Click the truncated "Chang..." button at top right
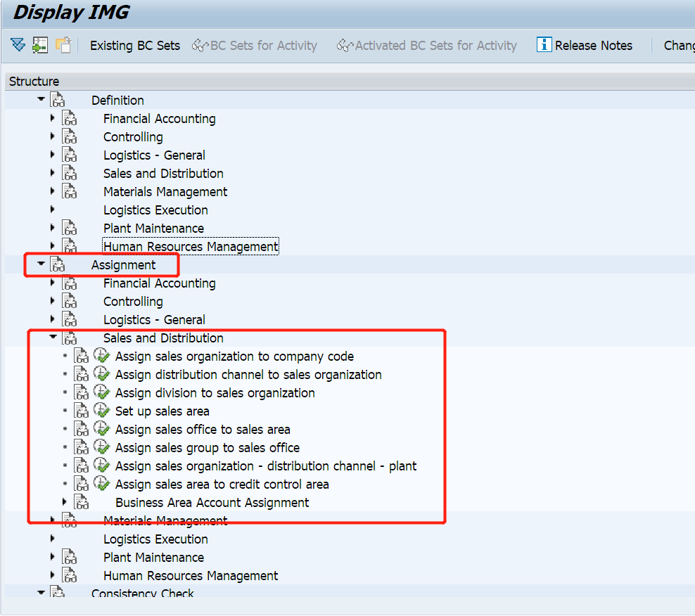This screenshot has width=695, height=616. point(678,44)
